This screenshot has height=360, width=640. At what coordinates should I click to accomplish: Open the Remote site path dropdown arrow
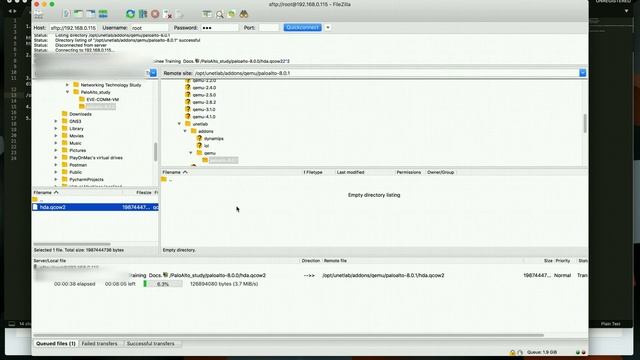582,73
